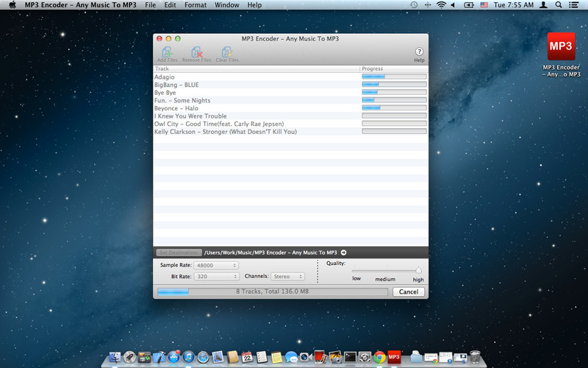588x368 pixels.
Task: Click the Track column header
Action: pos(257,68)
